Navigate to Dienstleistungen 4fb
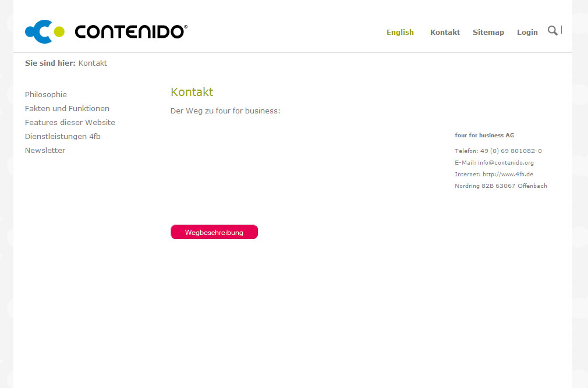The image size is (588, 388). tap(62, 137)
